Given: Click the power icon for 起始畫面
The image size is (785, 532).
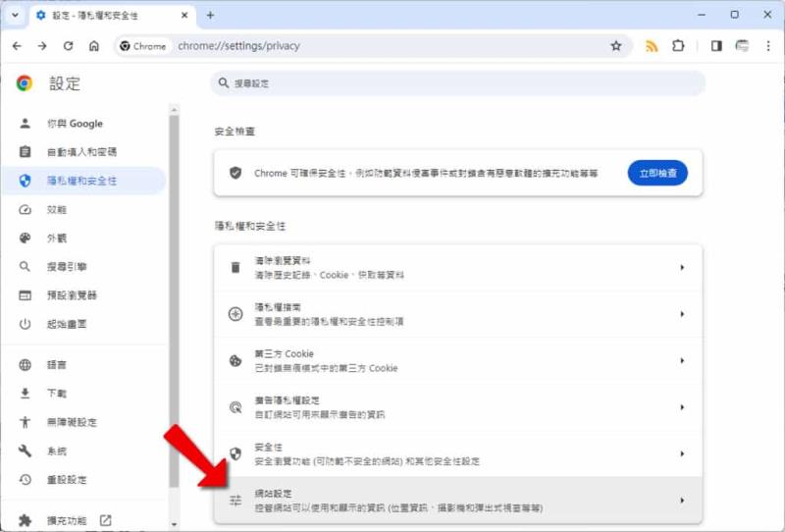Looking at the screenshot, I should point(26,324).
